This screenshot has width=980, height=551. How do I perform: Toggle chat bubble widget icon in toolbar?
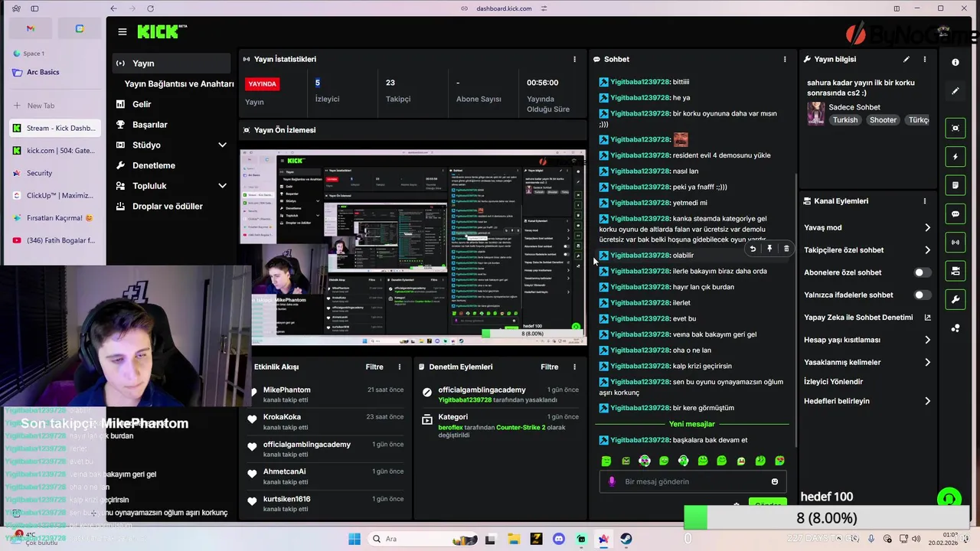pos(955,214)
